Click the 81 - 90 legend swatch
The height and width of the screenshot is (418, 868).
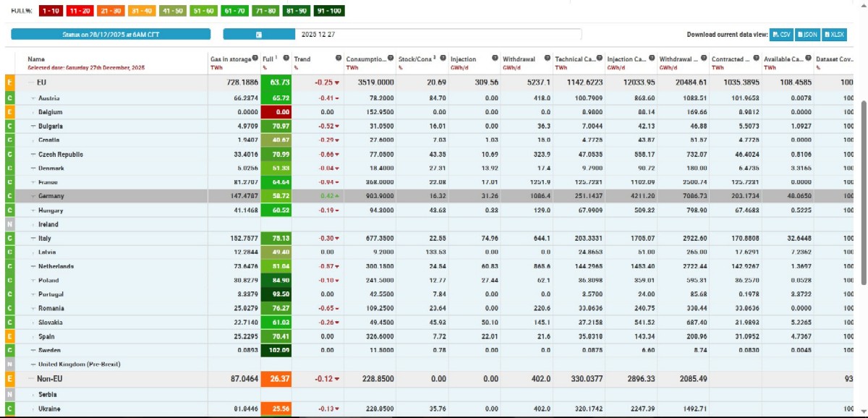click(x=298, y=11)
